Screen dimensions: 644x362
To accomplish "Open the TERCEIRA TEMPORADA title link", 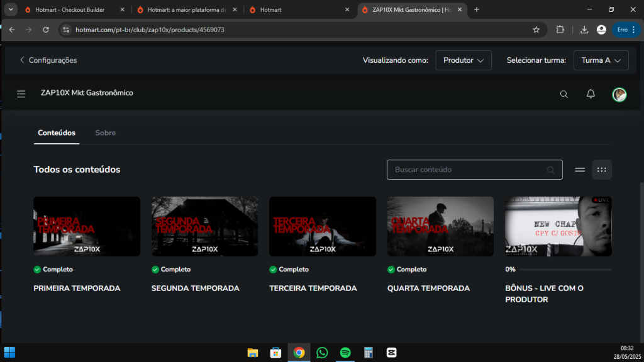I will click(313, 288).
